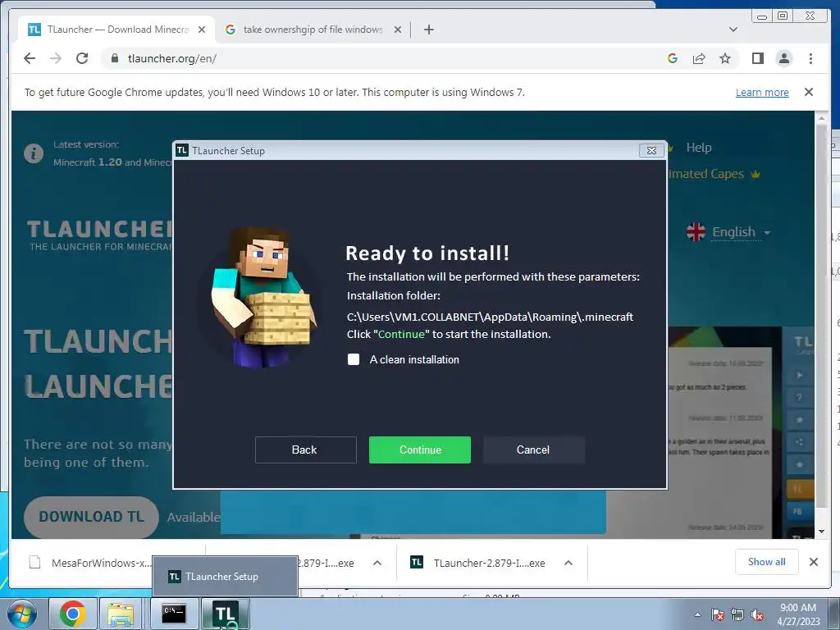Open the Windows Start menu
Screen dimensions: 840x630
pos(22,614)
